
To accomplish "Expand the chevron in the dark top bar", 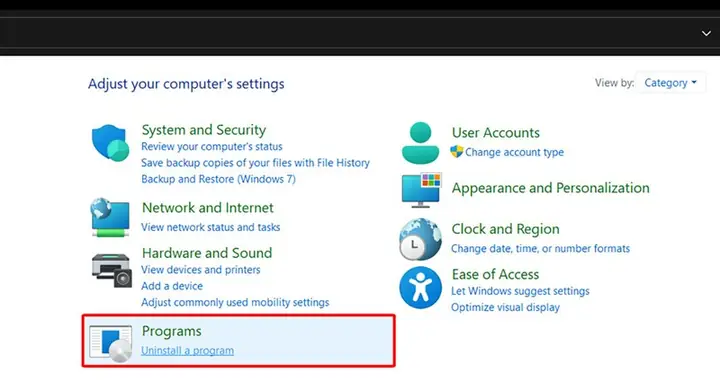I will pyautogui.click(x=706, y=33).
